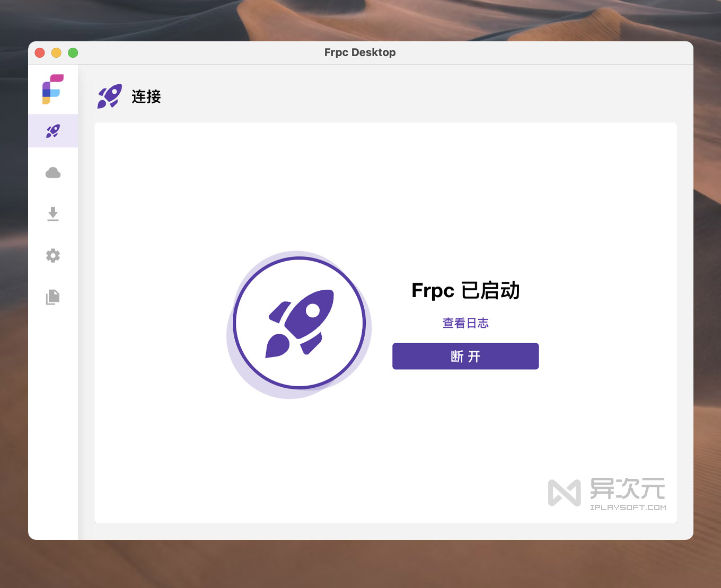Viewport: 721px width, 588px height.
Task: Open the connection page via rocket sidebar icon
Action: click(x=53, y=130)
